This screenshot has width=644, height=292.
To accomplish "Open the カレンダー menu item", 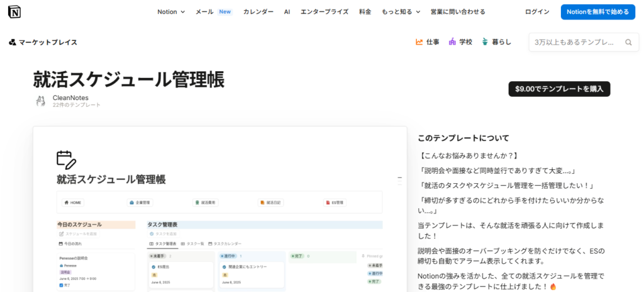I will tap(258, 12).
